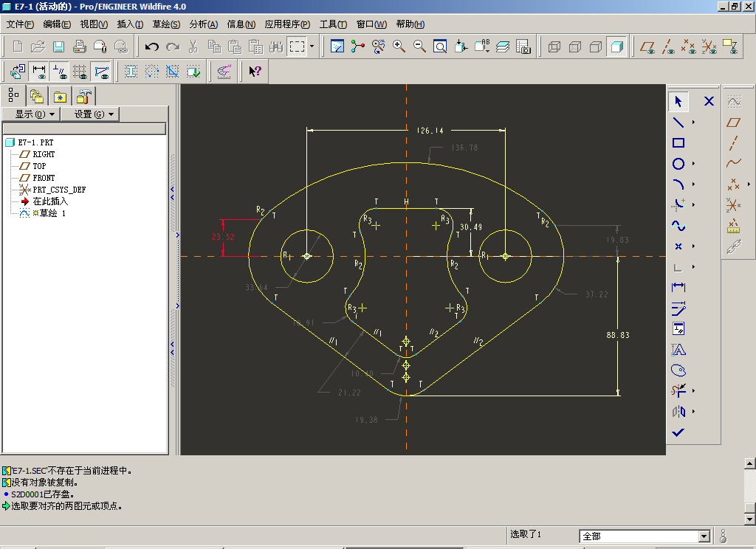Open the 分析(A) menu

(x=204, y=24)
